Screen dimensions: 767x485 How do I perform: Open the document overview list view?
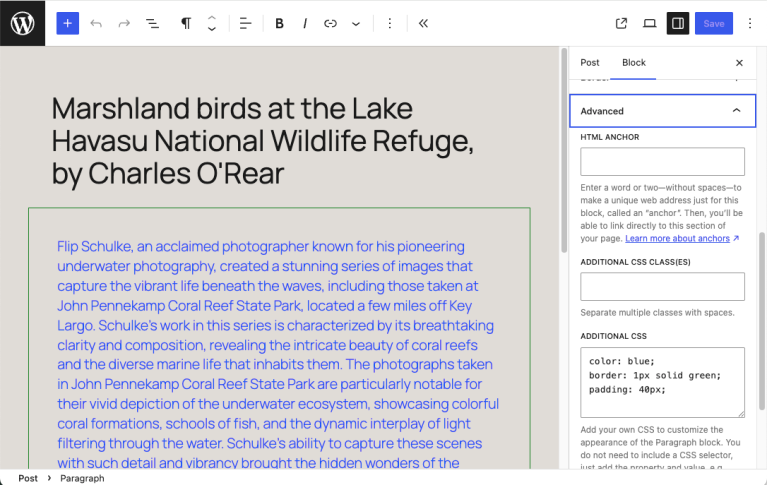pyautogui.click(x=153, y=23)
